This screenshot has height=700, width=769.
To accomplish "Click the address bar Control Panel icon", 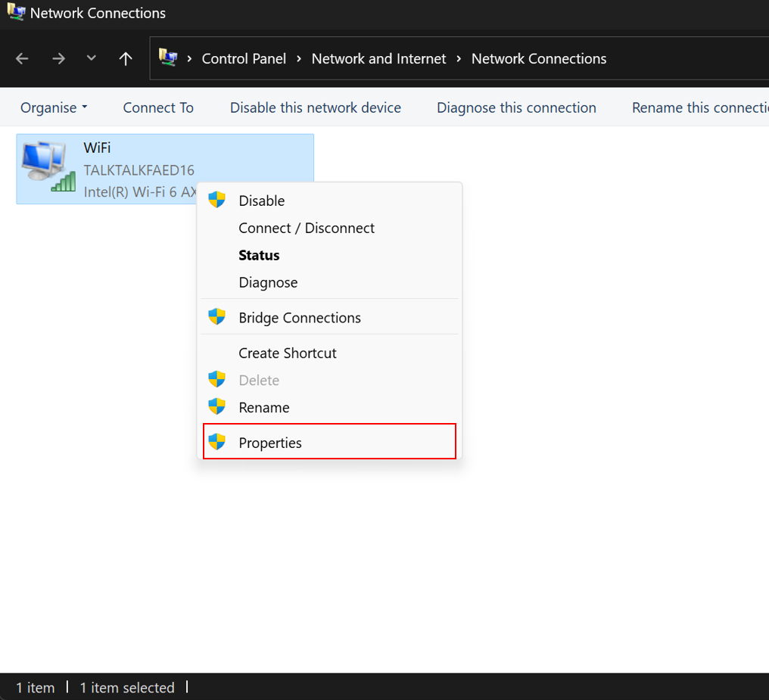I will [168, 58].
